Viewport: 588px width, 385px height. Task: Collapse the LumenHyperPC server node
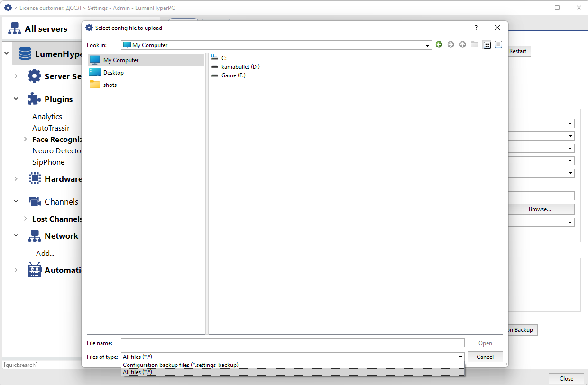coord(6,54)
